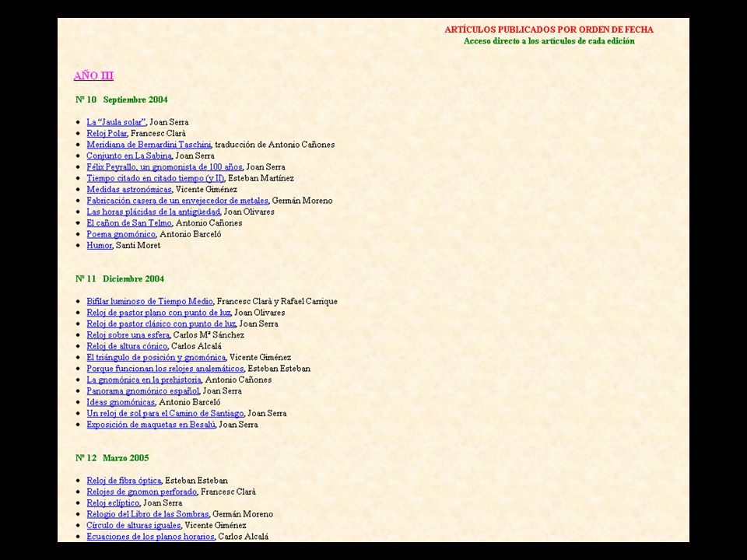Open Medidas astronómicas article
Image resolution: width=747 pixels, height=560 pixels.
(x=129, y=189)
